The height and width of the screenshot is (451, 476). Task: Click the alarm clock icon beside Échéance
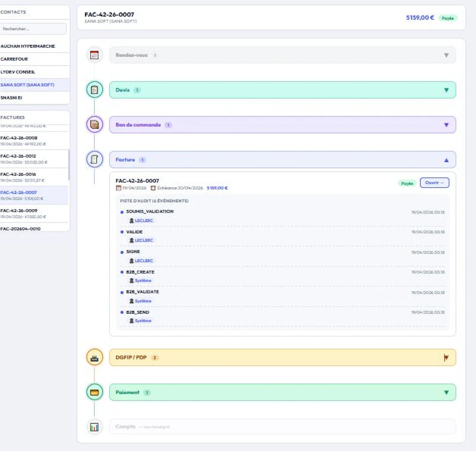(x=154, y=188)
